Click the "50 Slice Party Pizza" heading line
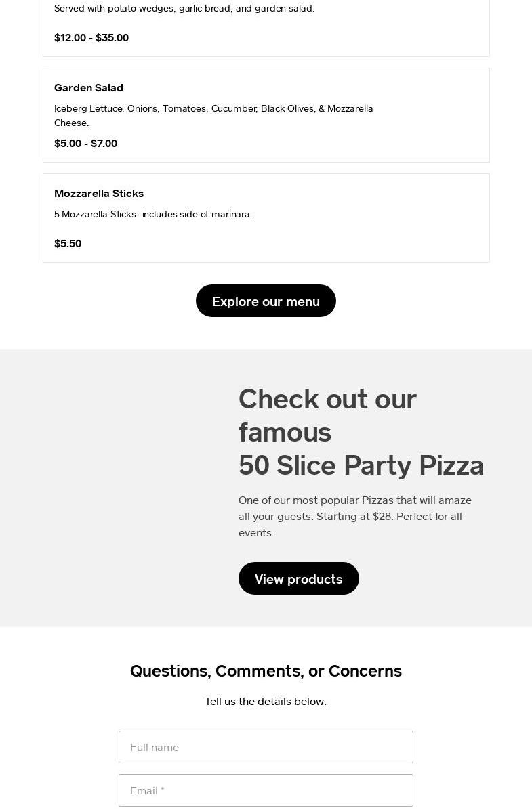Screen dimensions: 532x812 point(361,465)
